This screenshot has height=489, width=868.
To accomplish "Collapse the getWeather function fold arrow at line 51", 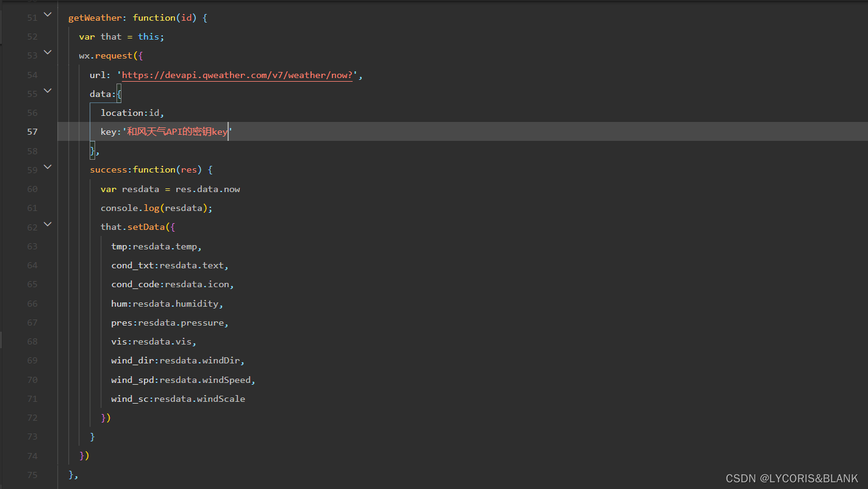I will pos(48,15).
